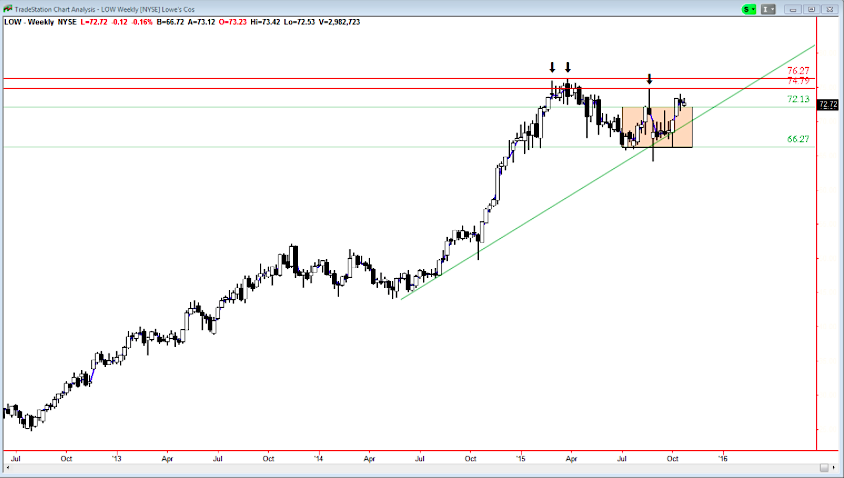
Task: Click the volume V=2,982,723 value
Action: tap(338, 22)
